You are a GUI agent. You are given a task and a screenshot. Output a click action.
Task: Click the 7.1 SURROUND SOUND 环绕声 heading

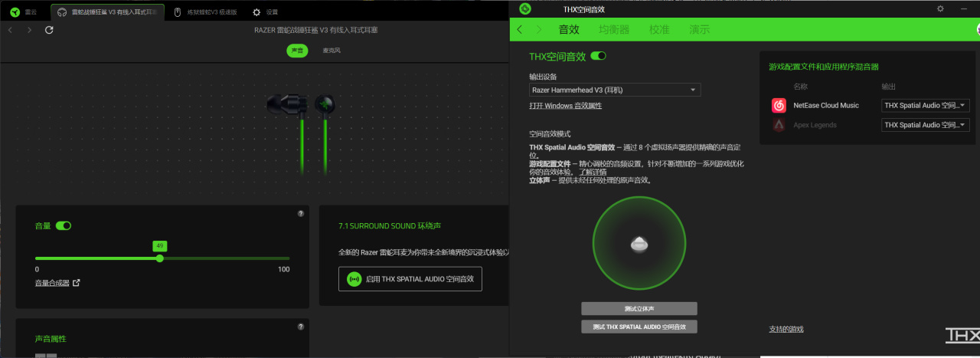(390, 226)
